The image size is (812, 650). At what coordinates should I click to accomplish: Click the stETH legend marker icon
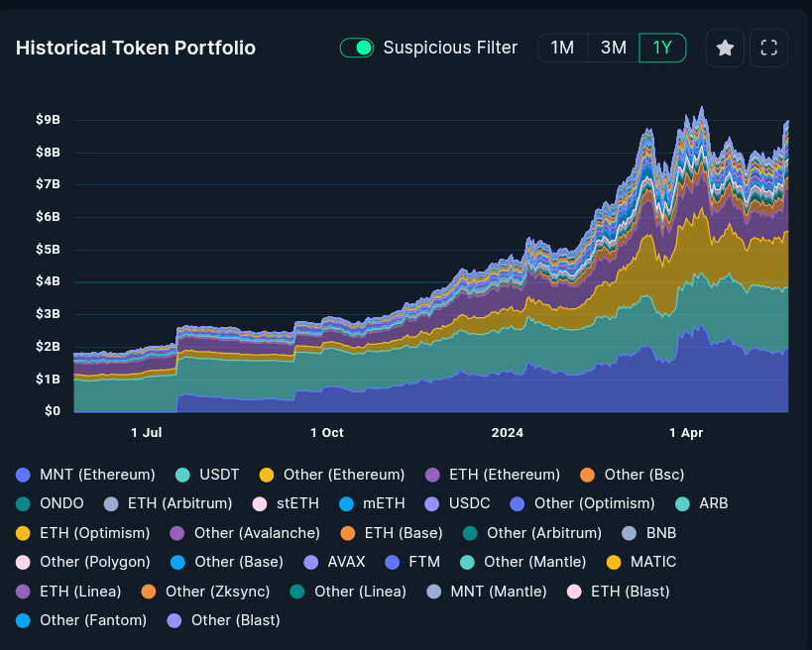[x=261, y=503]
